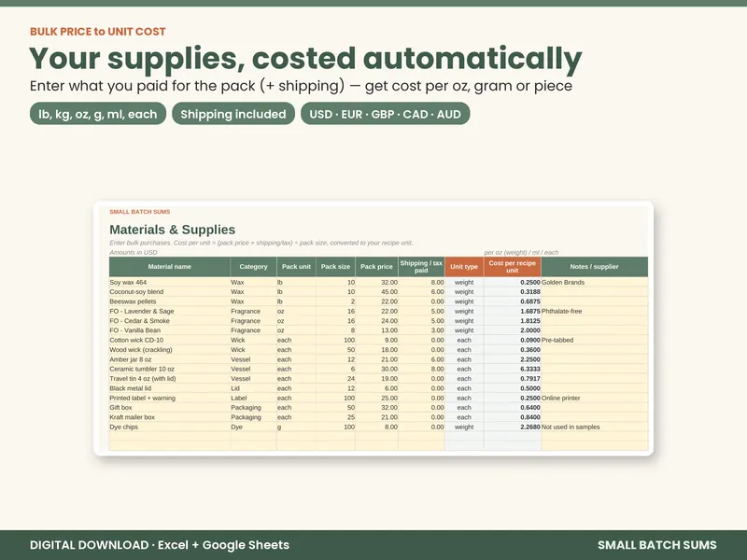Click the 'Cost per recipe unit' header
747x560 pixels.
click(512, 267)
